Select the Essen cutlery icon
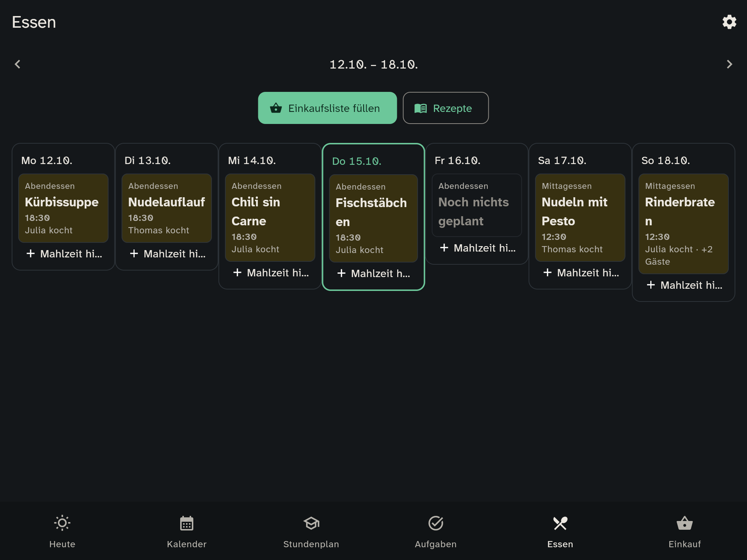 pyautogui.click(x=560, y=523)
